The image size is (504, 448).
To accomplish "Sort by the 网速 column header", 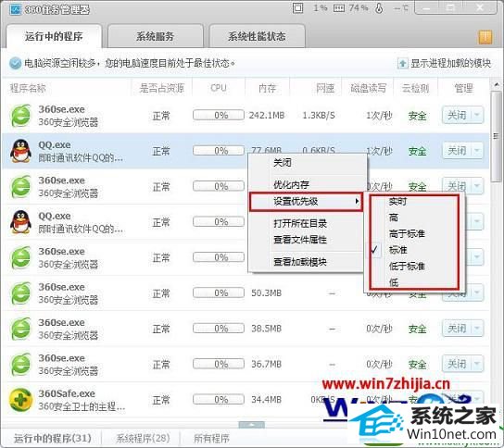I will [x=325, y=88].
